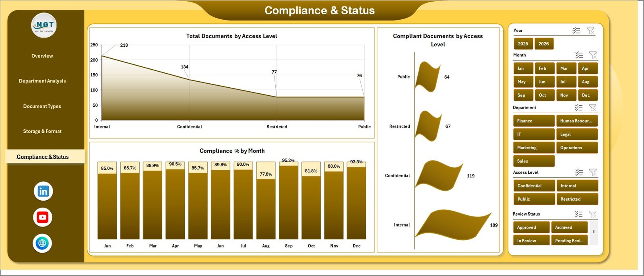Toggle multi-select for Year slicer
This screenshot has width=644, height=276.
point(576,31)
